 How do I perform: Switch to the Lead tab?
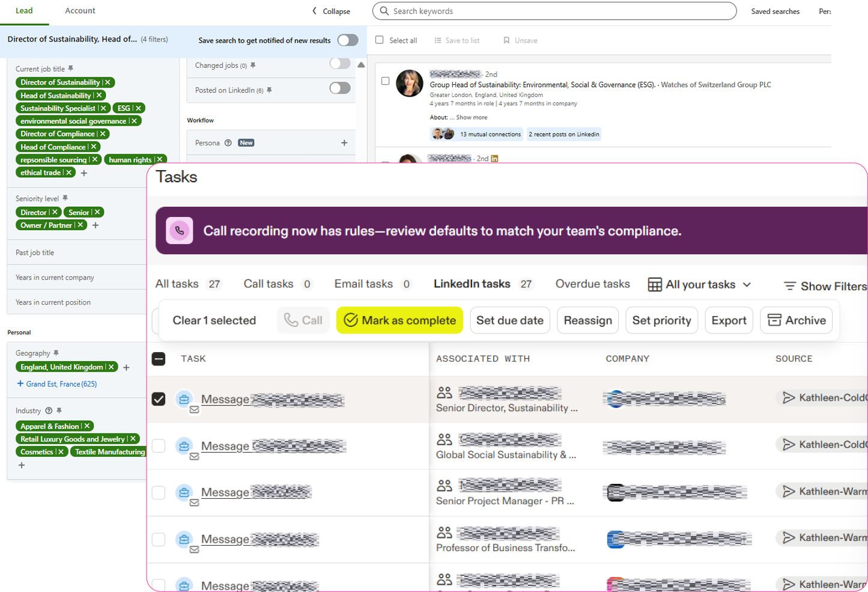coord(24,11)
